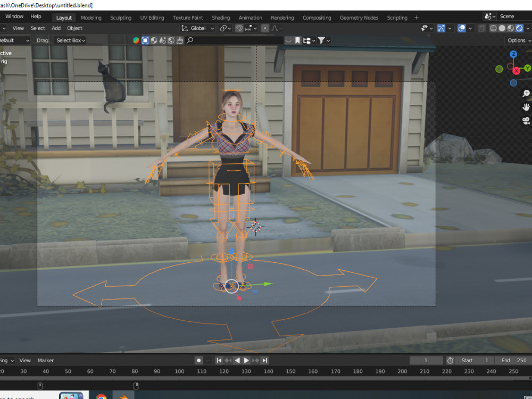This screenshot has width=532, height=399.
Task: Switch to the Geometry Nodes workspace tab
Action: point(359,18)
